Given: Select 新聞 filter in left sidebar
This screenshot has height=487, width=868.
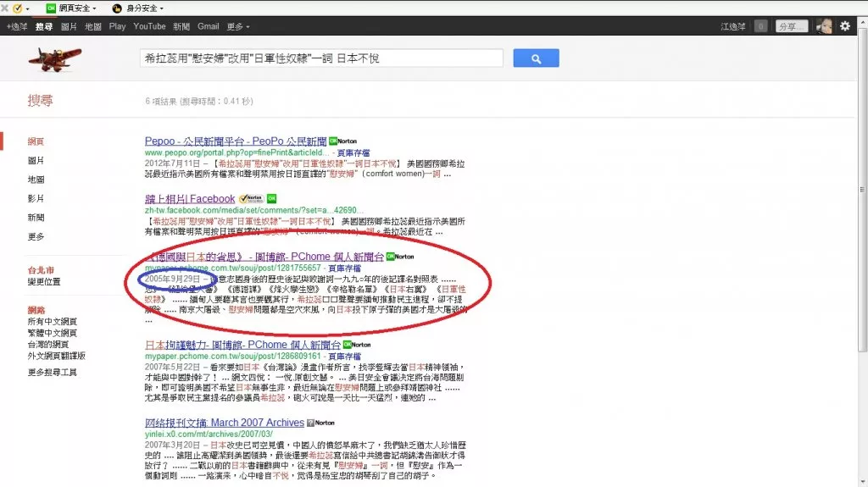Looking at the screenshot, I should point(36,218).
